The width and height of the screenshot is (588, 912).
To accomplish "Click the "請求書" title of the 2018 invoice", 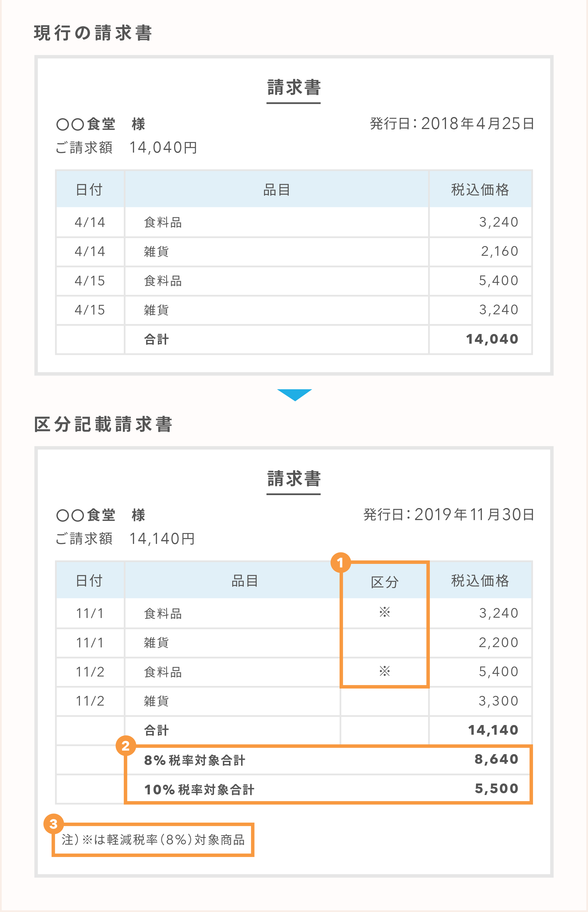I will 294,87.
